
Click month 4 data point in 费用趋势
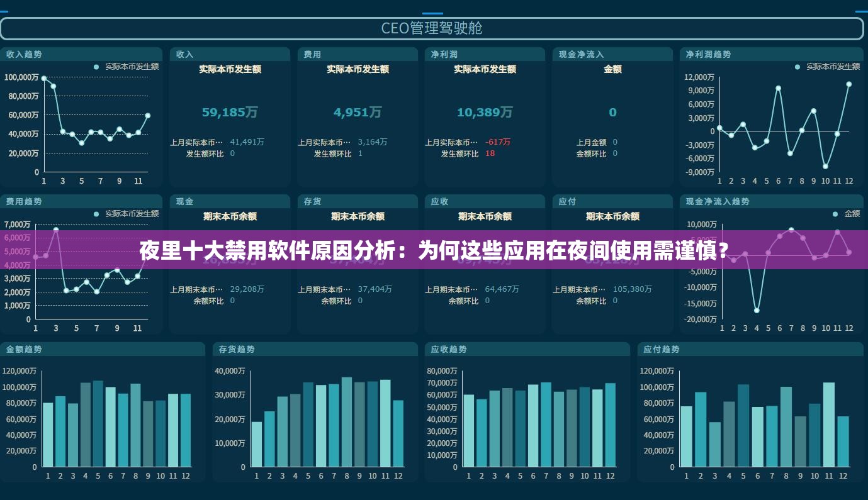click(x=66, y=291)
